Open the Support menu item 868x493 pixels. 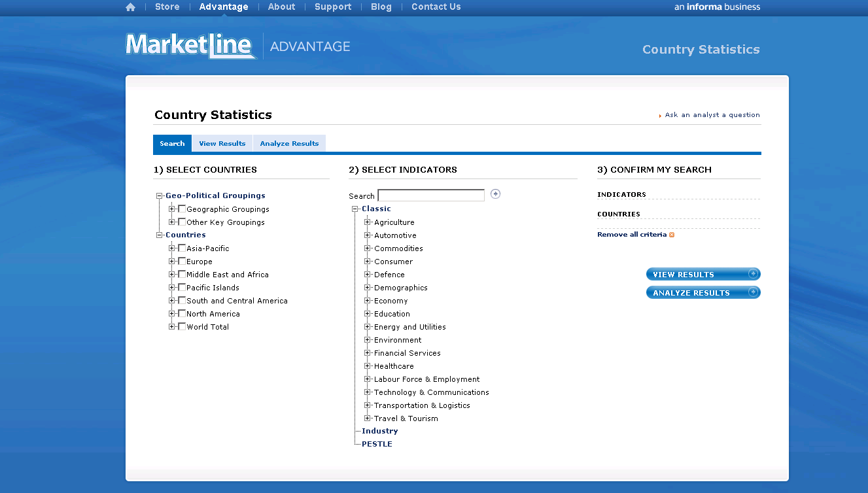[x=333, y=7]
